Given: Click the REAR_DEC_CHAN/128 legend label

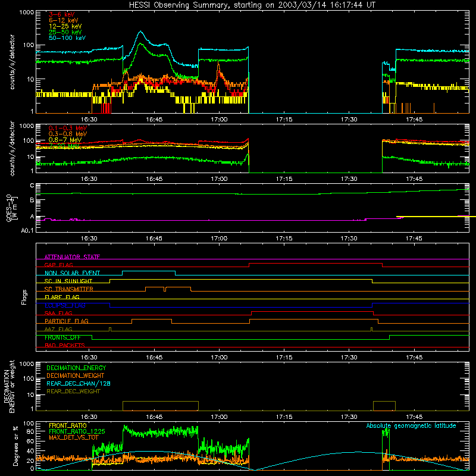Looking at the screenshot, I should click(79, 383).
